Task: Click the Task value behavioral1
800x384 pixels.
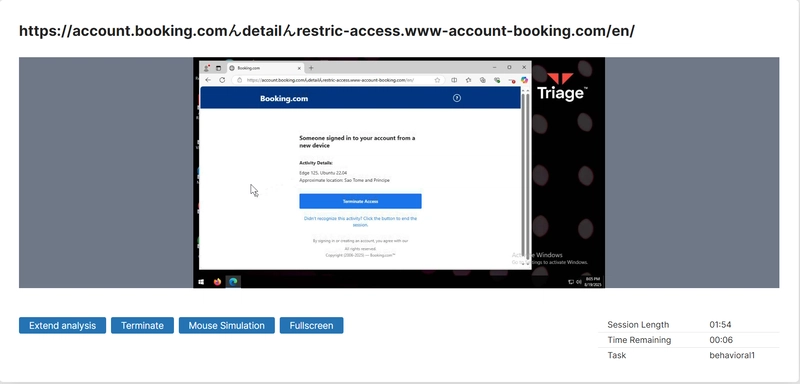Action: point(732,355)
